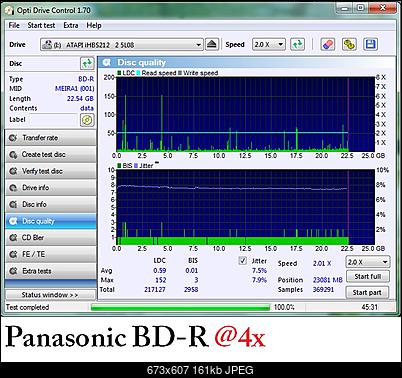Open the Help menu
The image size is (402, 378).
(x=94, y=25)
